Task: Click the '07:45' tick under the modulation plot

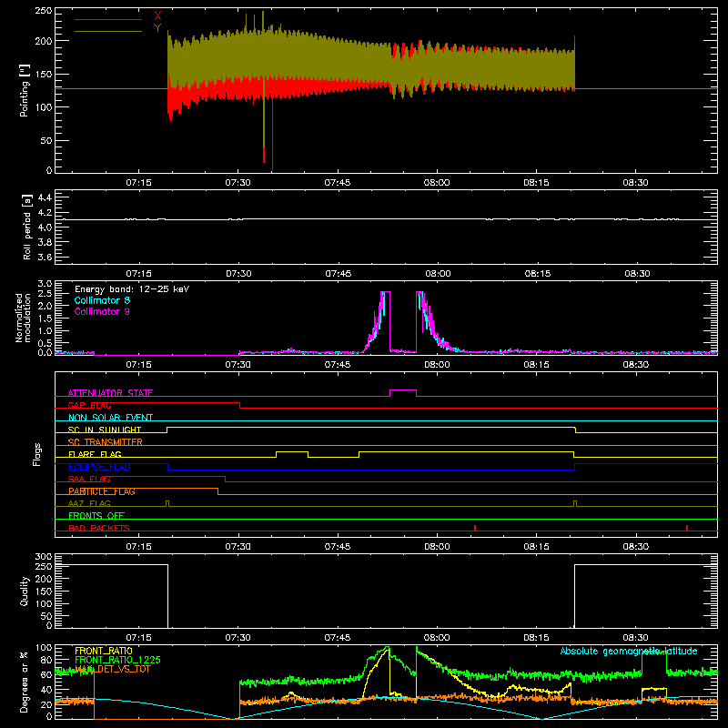Action: [x=338, y=365]
